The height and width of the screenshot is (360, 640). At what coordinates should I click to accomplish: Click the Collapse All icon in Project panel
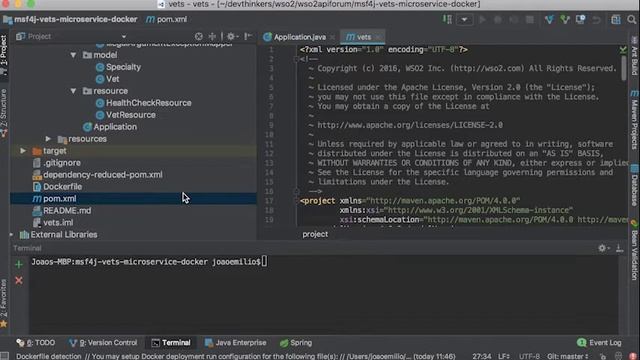click(212, 36)
